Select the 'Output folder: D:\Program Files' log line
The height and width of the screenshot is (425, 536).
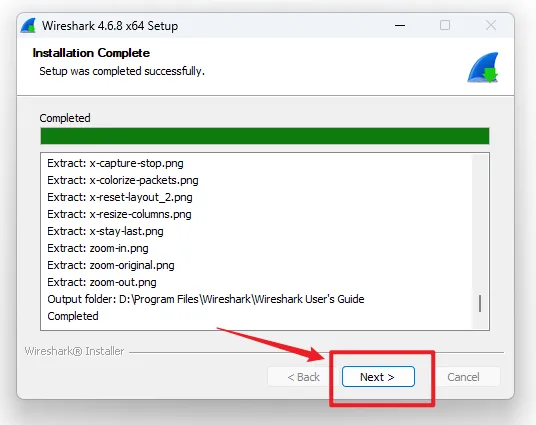click(206, 299)
